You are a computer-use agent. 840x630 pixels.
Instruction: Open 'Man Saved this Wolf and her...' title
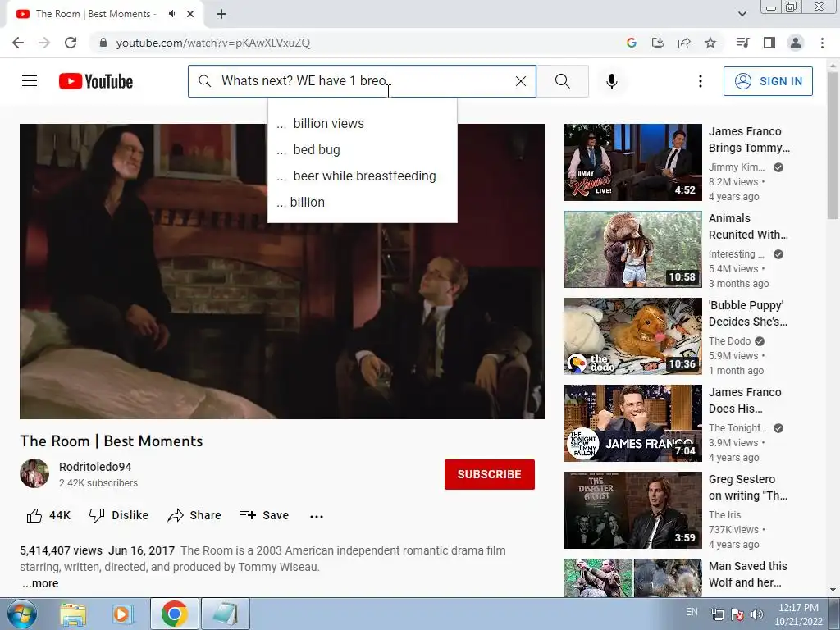748,574
